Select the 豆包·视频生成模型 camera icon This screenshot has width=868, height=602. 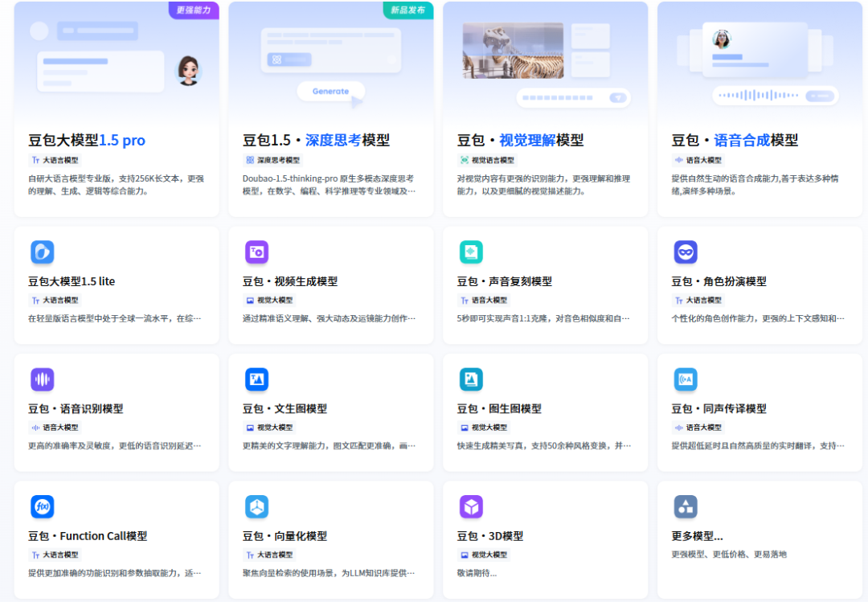click(256, 252)
